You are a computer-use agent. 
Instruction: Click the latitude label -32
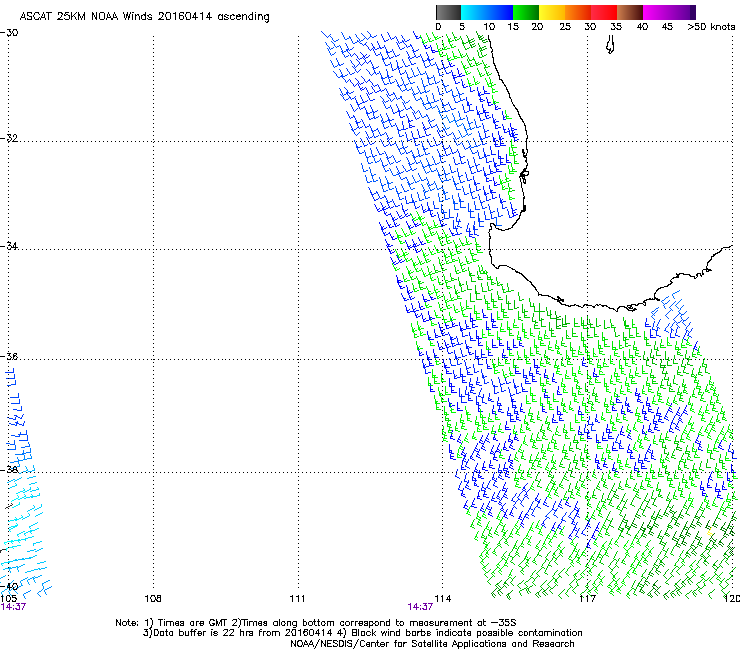coord(10,138)
